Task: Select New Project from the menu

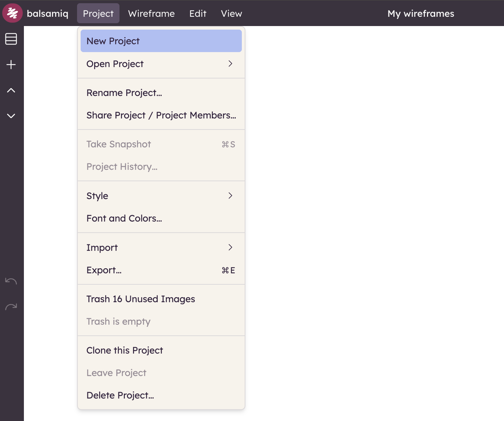Action: (161, 41)
